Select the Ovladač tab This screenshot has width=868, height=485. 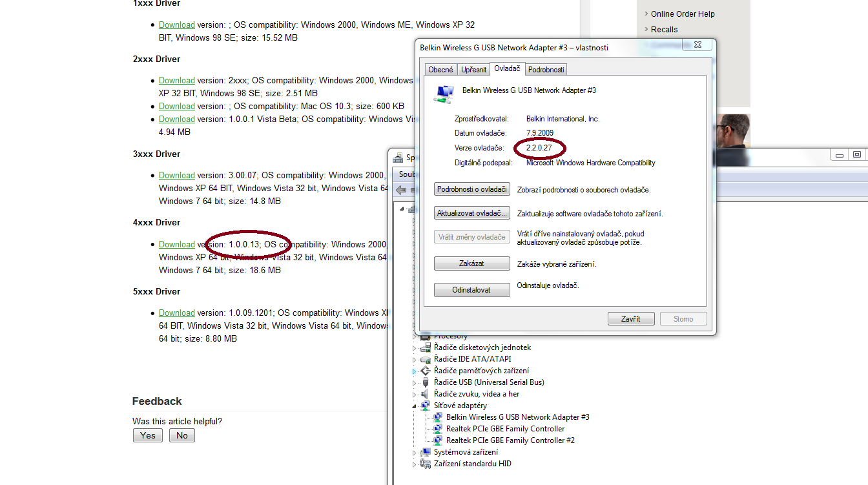[508, 68]
